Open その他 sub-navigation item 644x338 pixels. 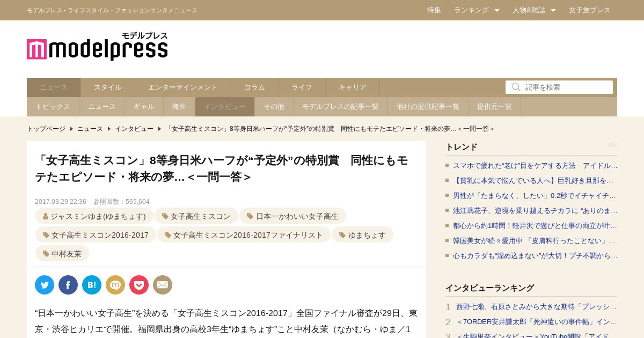(x=274, y=107)
